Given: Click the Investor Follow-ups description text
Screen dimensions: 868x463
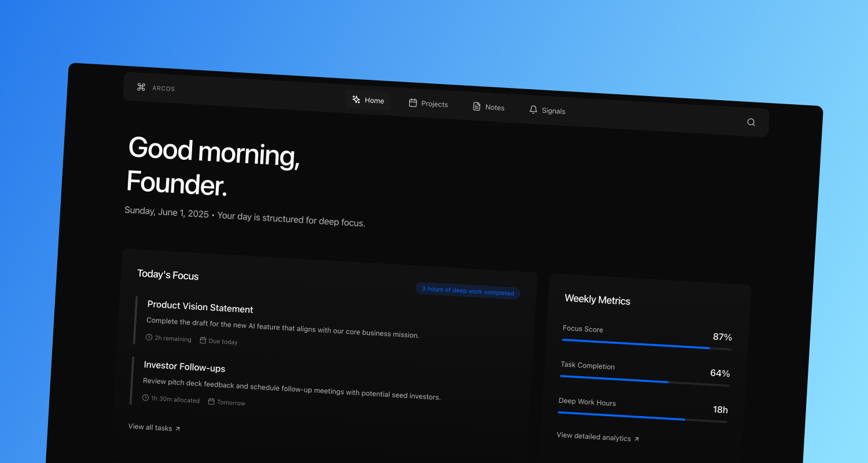Looking at the screenshot, I should [x=292, y=389].
